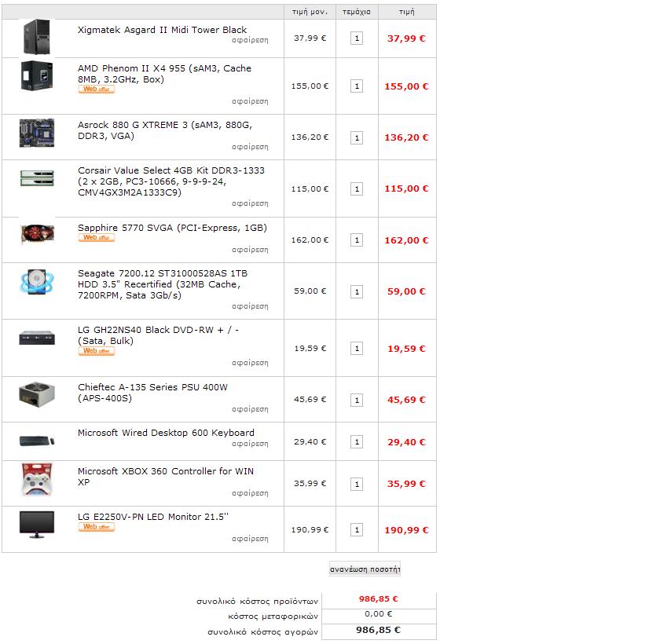Open the LG E2250V-PN LED Monitor product link

[x=153, y=517]
